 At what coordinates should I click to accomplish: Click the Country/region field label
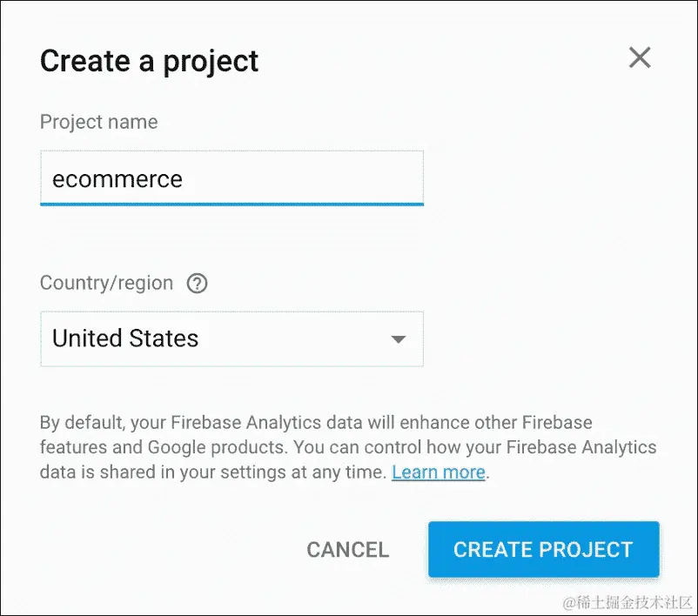106,283
